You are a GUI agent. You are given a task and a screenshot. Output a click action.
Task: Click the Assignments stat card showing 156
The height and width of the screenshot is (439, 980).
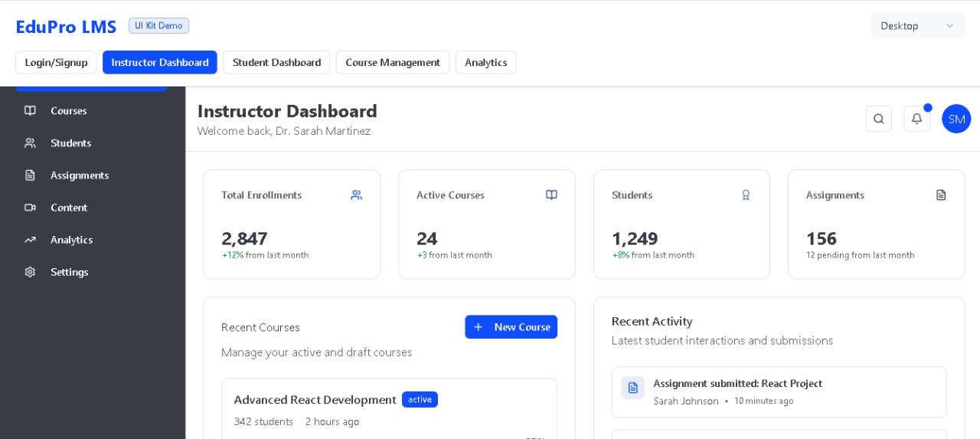pos(876,224)
